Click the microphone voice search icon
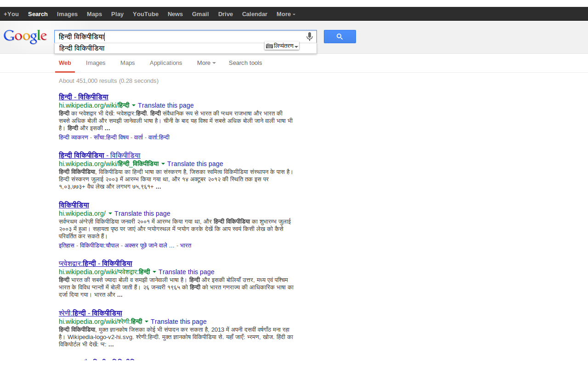Viewport: 588px width, 368px height. (x=310, y=36)
